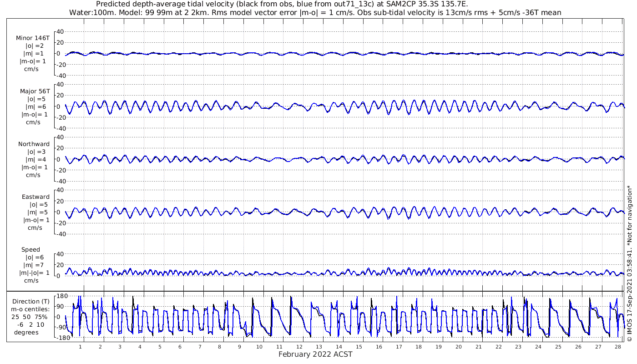Select x-axis day label "14"
The height and width of the screenshot is (364, 637).
click(339, 347)
